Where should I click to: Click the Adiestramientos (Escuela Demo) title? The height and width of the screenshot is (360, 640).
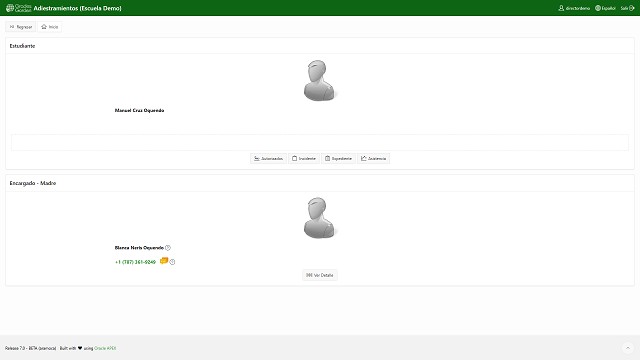(x=78, y=8)
